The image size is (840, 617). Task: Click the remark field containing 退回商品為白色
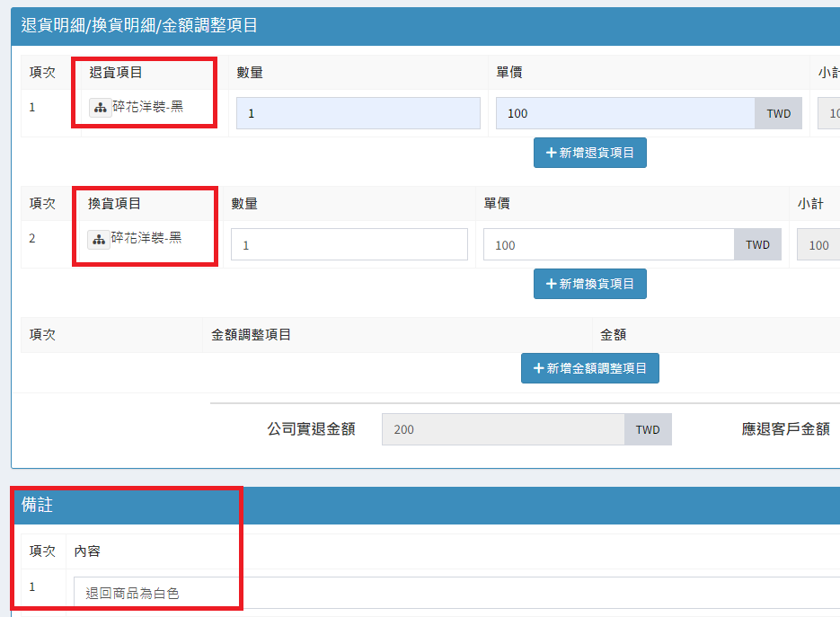449,593
